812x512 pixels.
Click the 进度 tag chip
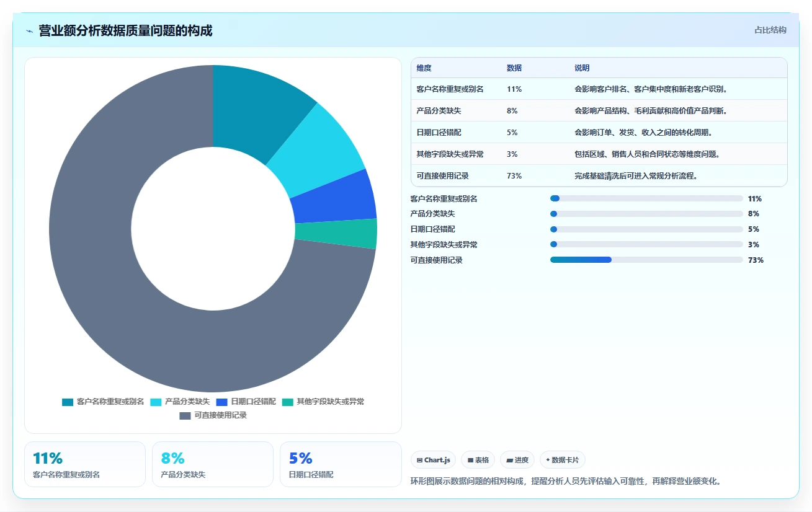(x=517, y=460)
